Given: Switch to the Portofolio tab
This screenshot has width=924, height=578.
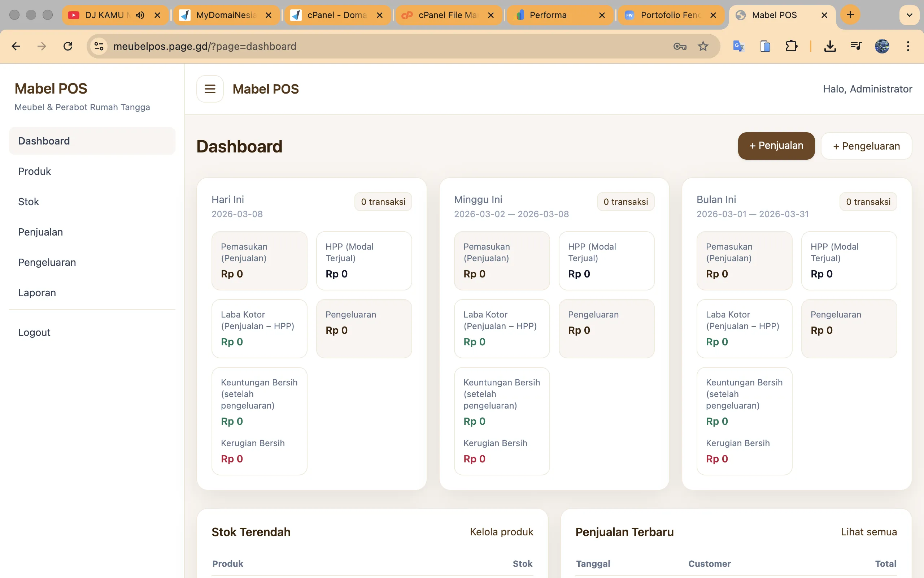Looking at the screenshot, I should click(x=671, y=15).
